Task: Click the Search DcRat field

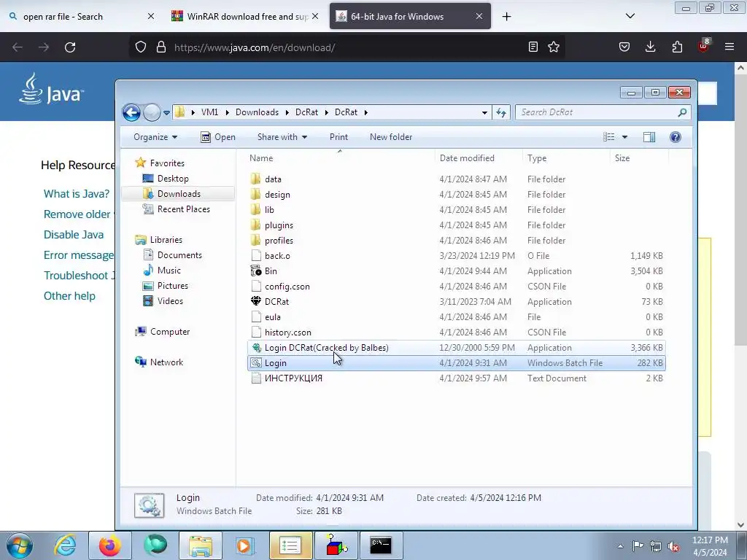Action: pyautogui.click(x=603, y=112)
